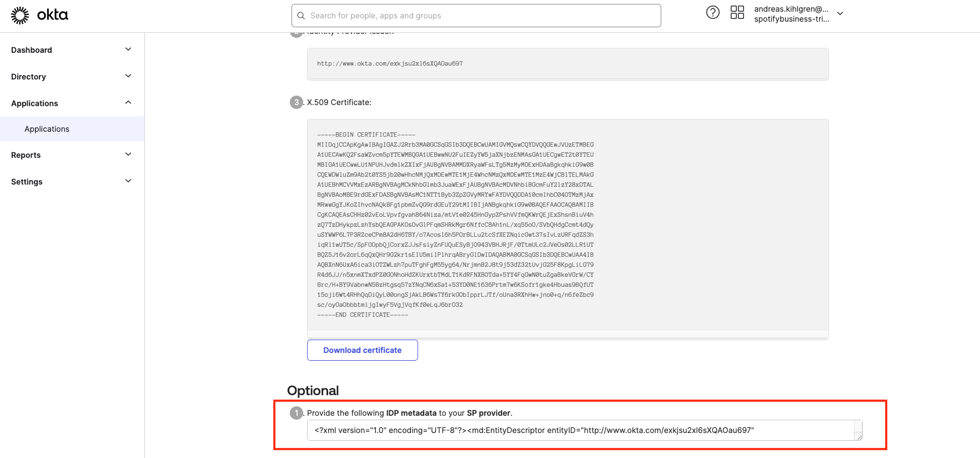Image resolution: width=980 pixels, height=458 pixels.
Task: Expand the Reports section chevron
Action: (128, 155)
